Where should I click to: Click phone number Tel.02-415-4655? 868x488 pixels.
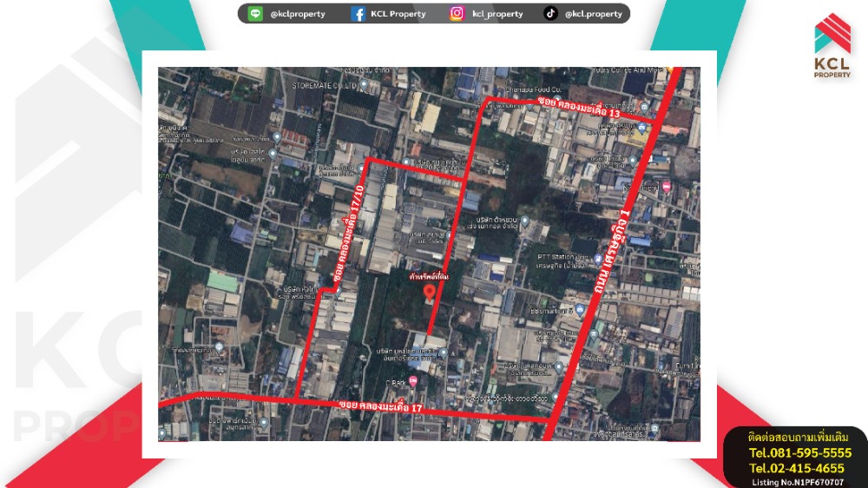[796, 468]
